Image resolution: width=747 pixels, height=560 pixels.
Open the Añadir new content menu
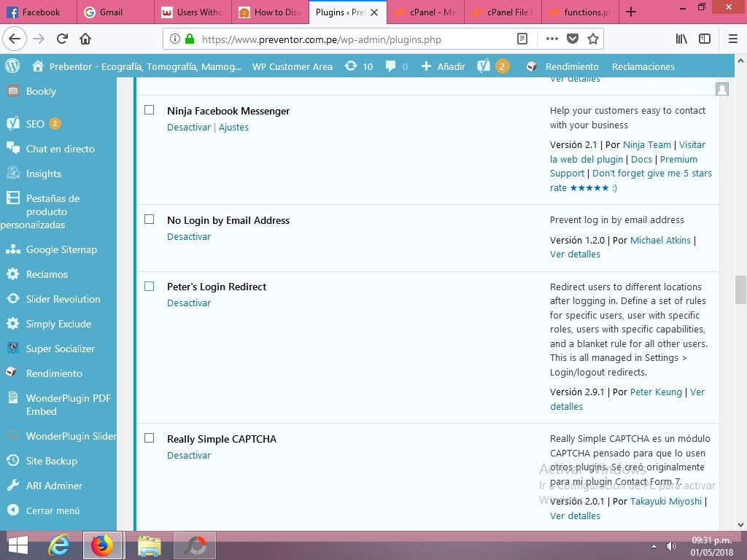pyautogui.click(x=443, y=66)
